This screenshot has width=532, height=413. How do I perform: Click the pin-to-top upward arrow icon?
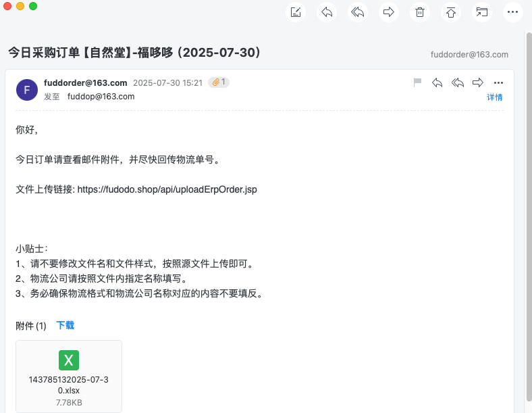pyautogui.click(x=451, y=12)
